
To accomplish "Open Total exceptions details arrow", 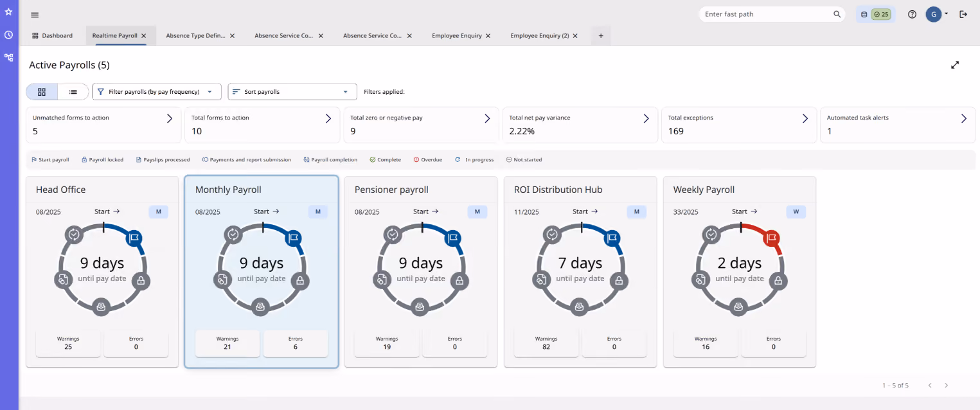I will point(805,118).
